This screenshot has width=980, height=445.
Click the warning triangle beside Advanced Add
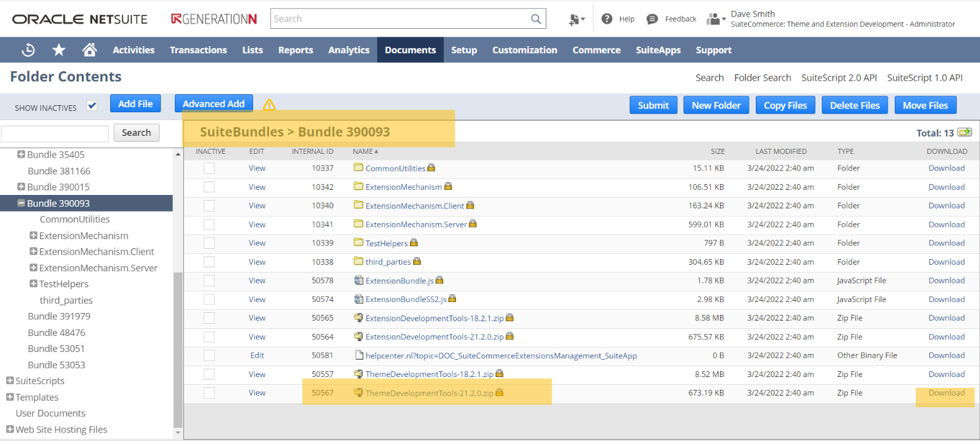click(x=269, y=104)
